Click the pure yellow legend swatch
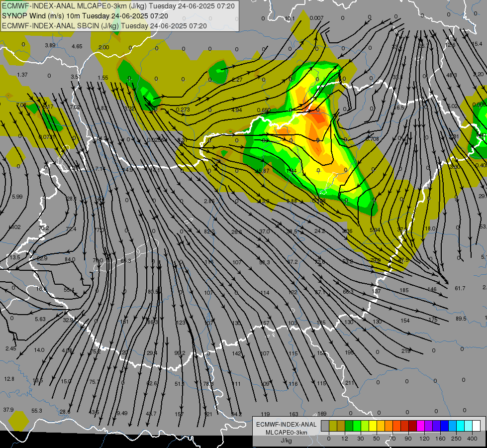This screenshot has width=487, height=448. tap(373, 426)
